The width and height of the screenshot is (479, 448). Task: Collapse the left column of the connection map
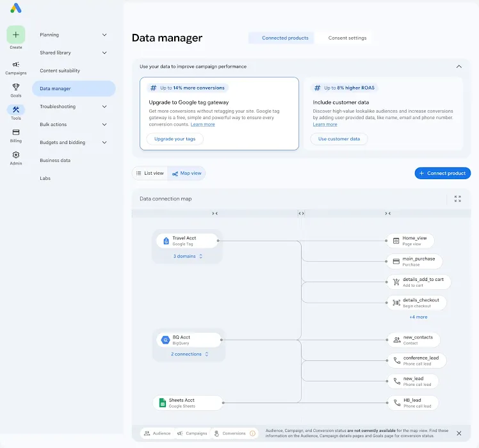[215, 214]
